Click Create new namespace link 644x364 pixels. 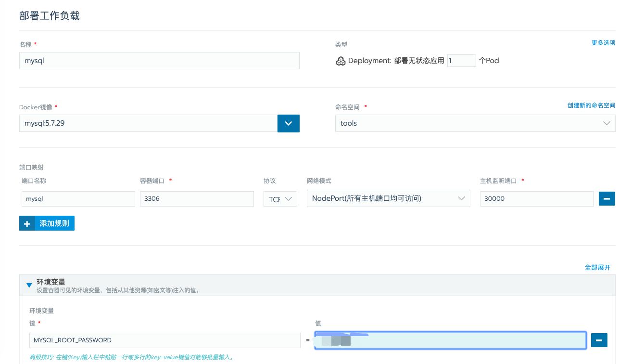click(x=591, y=105)
